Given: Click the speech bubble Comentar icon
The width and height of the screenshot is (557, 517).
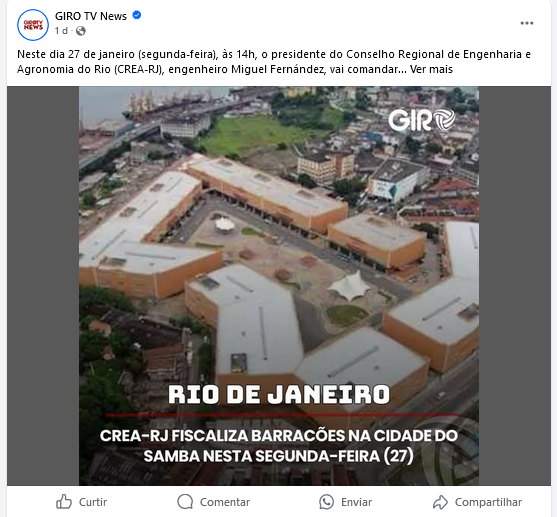Looking at the screenshot, I should pos(185,502).
